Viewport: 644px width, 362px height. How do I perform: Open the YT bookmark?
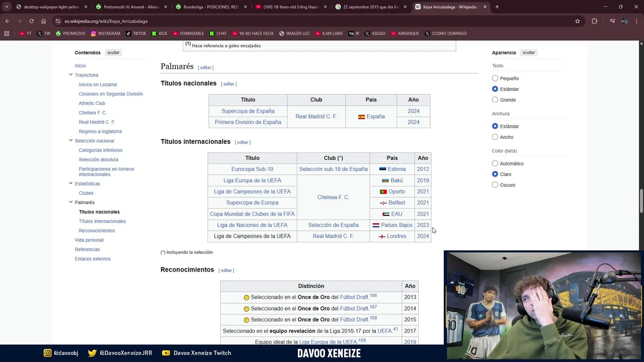[25, 34]
